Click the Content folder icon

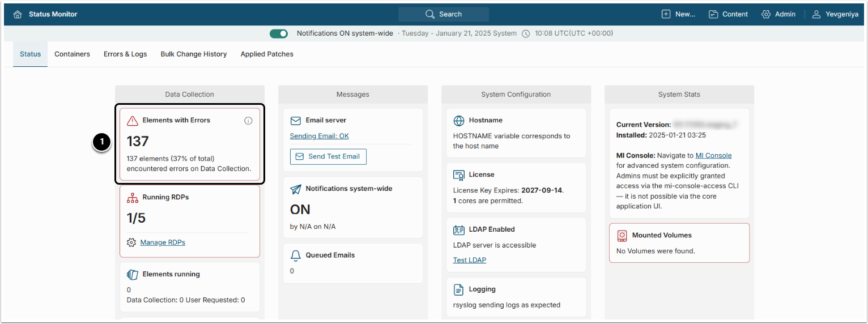click(713, 14)
